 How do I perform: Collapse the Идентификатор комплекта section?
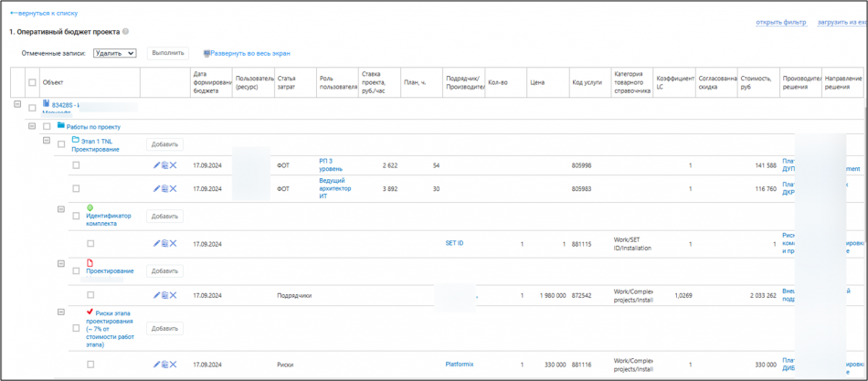click(x=61, y=209)
